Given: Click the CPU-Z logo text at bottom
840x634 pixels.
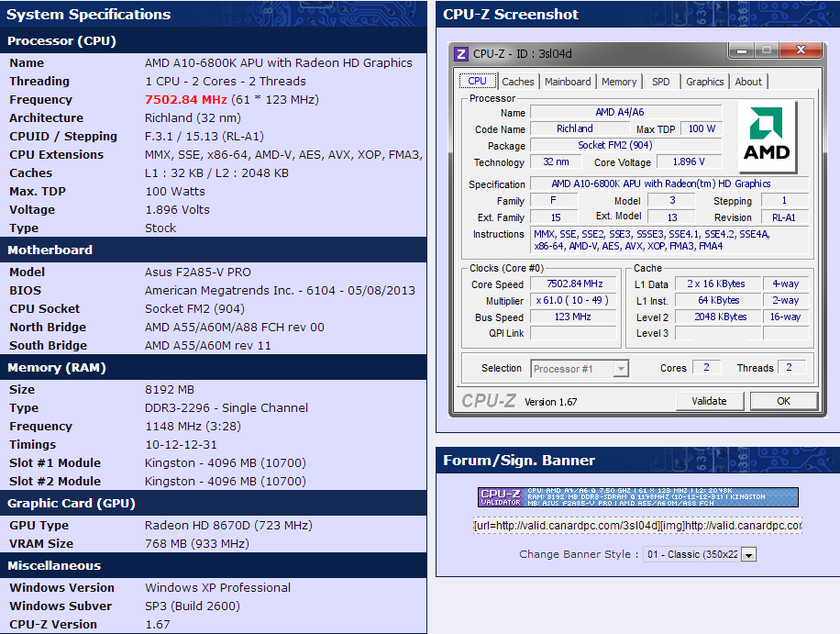Looking at the screenshot, I should [x=489, y=401].
